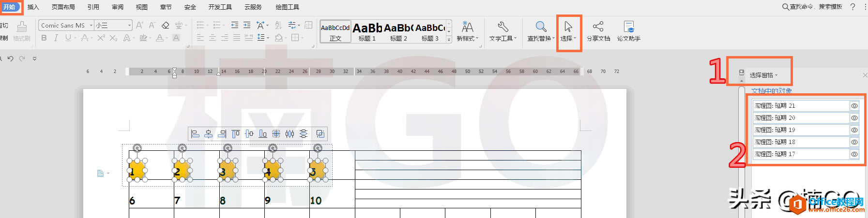Expand the 新样式 dropdown

coord(477,38)
